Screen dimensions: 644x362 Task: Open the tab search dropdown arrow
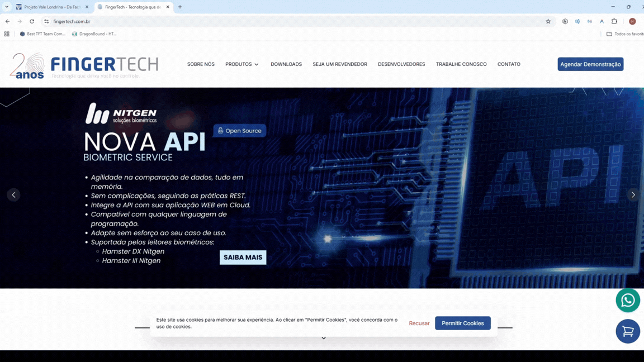pos(7,7)
